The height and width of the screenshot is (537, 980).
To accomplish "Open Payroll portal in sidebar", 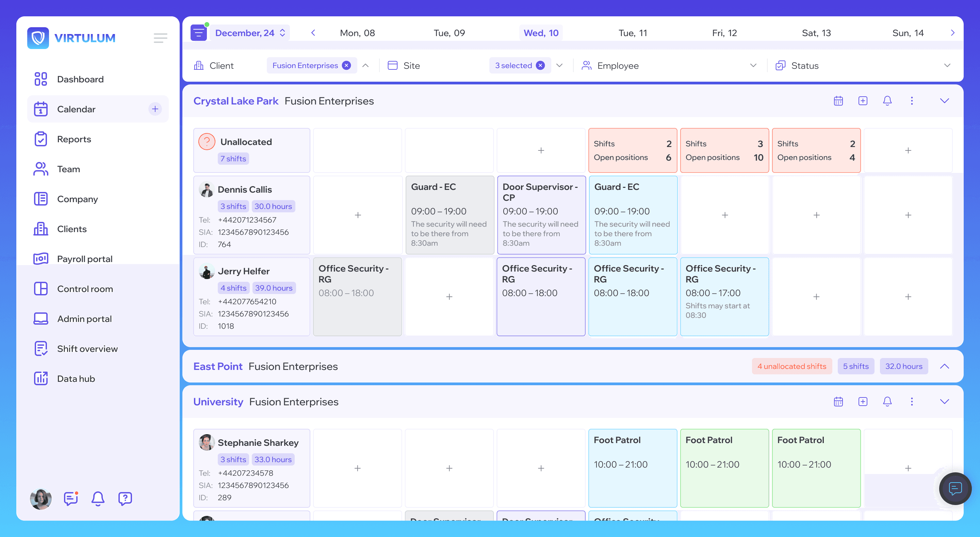I will click(84, 259).
